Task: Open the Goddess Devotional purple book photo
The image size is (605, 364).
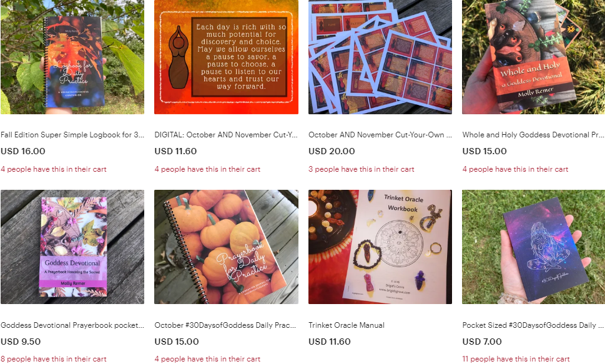Action: [72, 247]
